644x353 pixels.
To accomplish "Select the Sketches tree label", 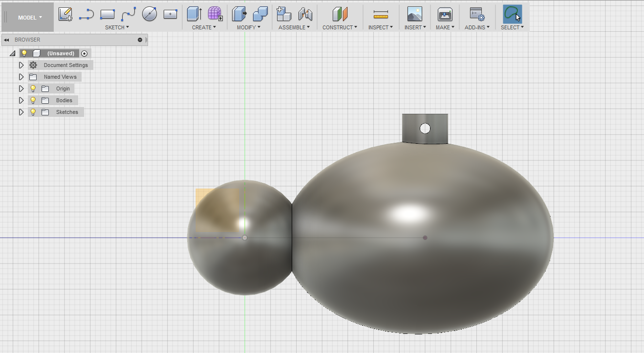I will tap(67, 112).
